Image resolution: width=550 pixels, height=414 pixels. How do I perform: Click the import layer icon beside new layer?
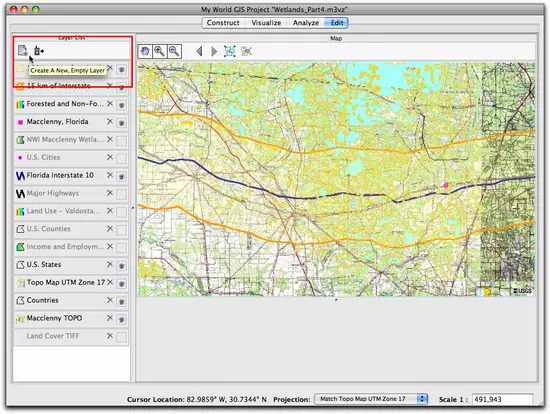tap(39, 51)
